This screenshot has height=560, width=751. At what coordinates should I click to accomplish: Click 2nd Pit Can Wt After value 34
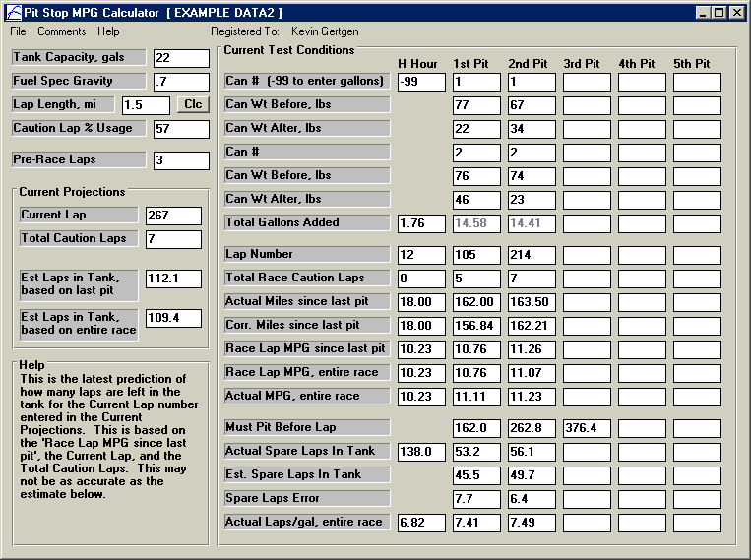click(x=532, y=129)
